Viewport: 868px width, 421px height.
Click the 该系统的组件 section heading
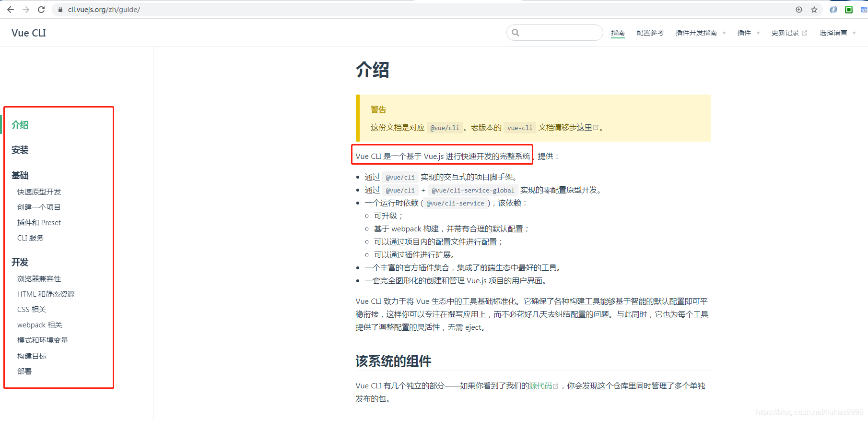click(393, 361)
